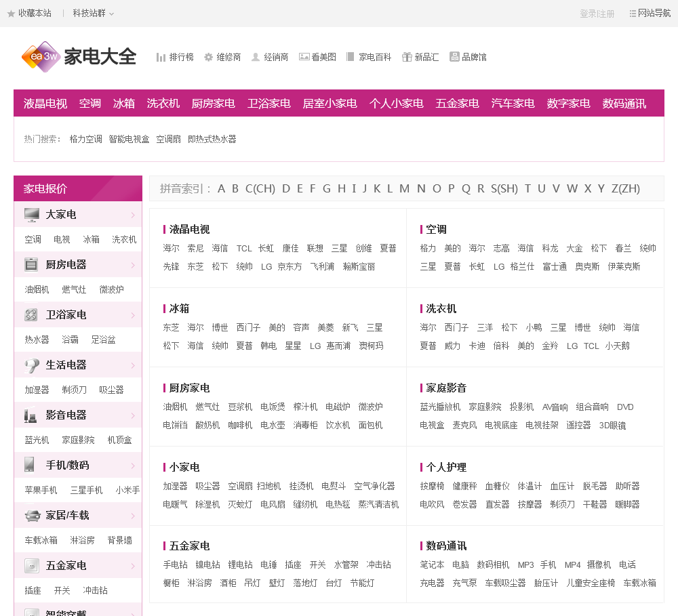Click 索尼 under 液晶电视
Image resolution: width=678 pixels, height=616 pixels.
(x=195, y=248)
